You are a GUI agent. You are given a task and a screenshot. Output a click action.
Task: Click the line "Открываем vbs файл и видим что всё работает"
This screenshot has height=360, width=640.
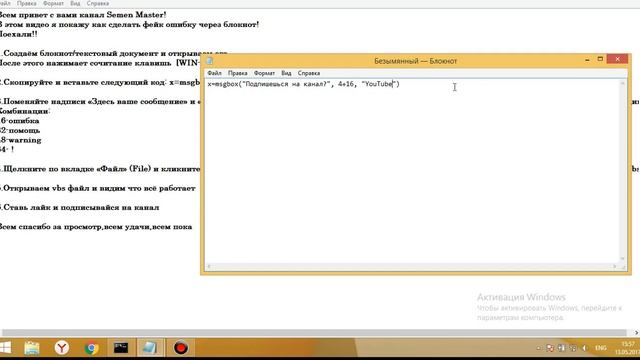click(x=98, y=188)
